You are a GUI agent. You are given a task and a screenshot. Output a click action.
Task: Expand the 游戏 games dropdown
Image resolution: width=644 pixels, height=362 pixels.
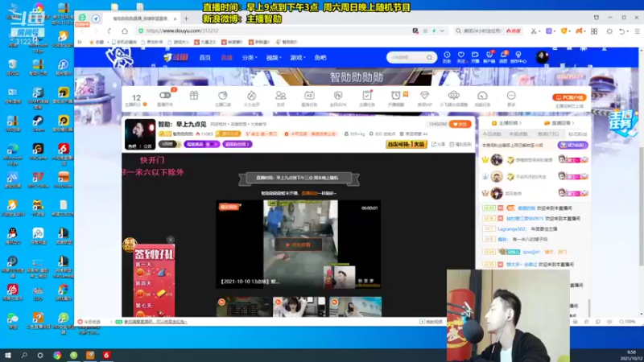[x=298, y=58]
